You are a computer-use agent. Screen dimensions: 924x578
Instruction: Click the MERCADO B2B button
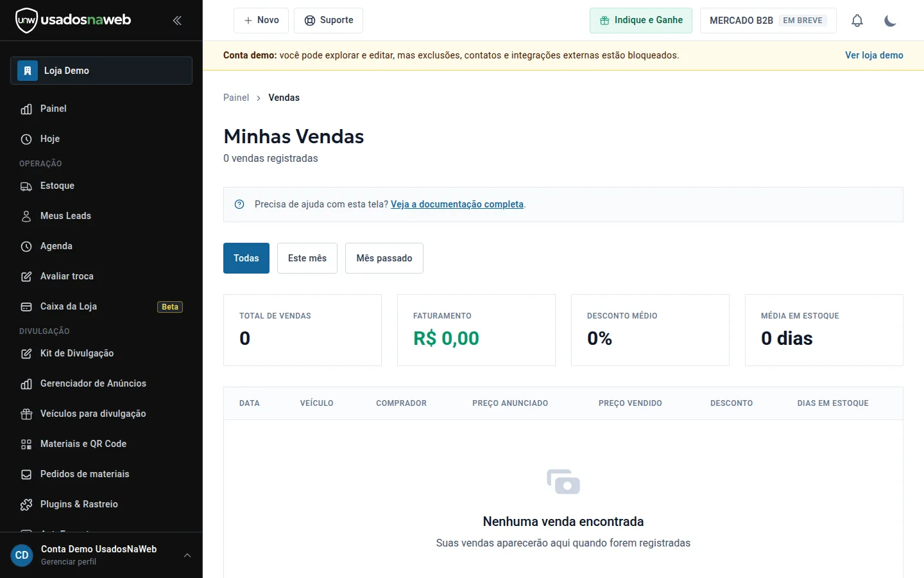(768, 21)
